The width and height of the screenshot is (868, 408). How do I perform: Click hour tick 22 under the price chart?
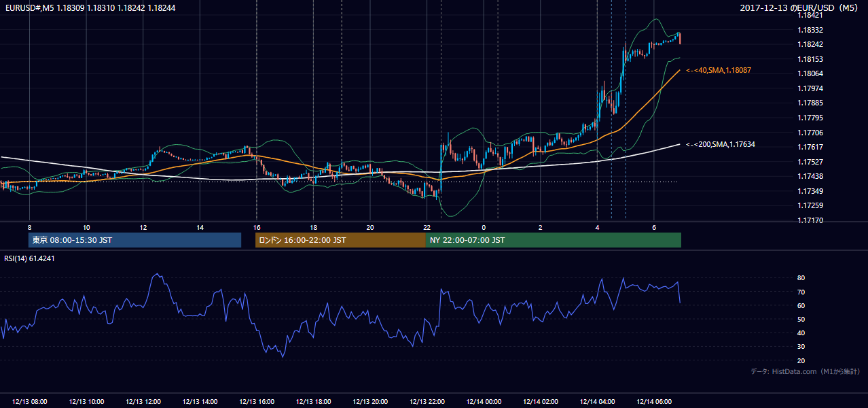[427, 226]
